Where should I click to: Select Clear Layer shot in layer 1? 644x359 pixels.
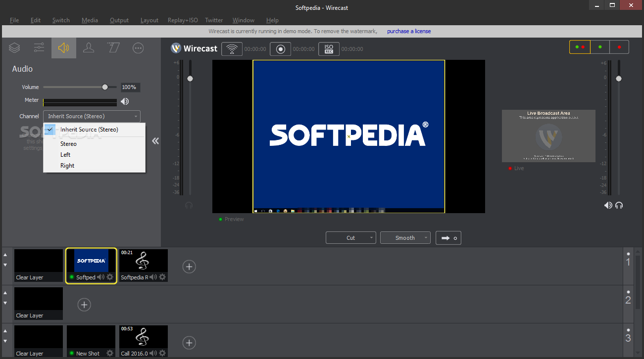(39, 266)
